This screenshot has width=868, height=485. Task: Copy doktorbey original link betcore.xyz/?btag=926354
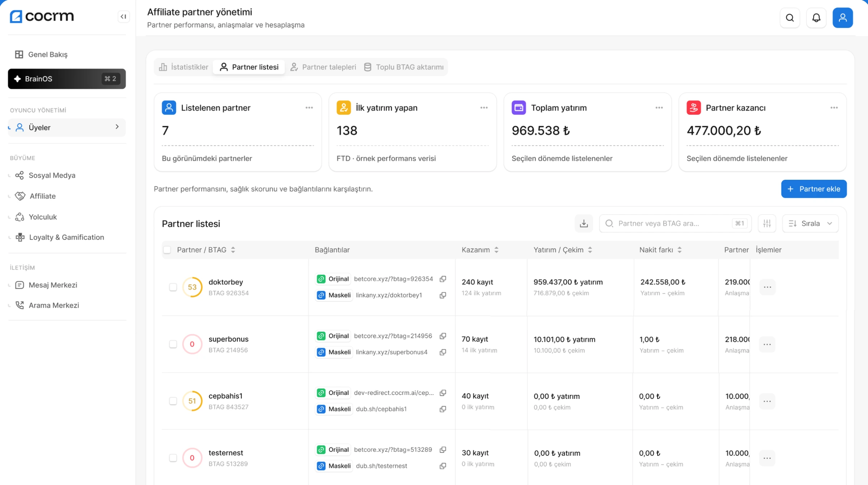(443, 279)
